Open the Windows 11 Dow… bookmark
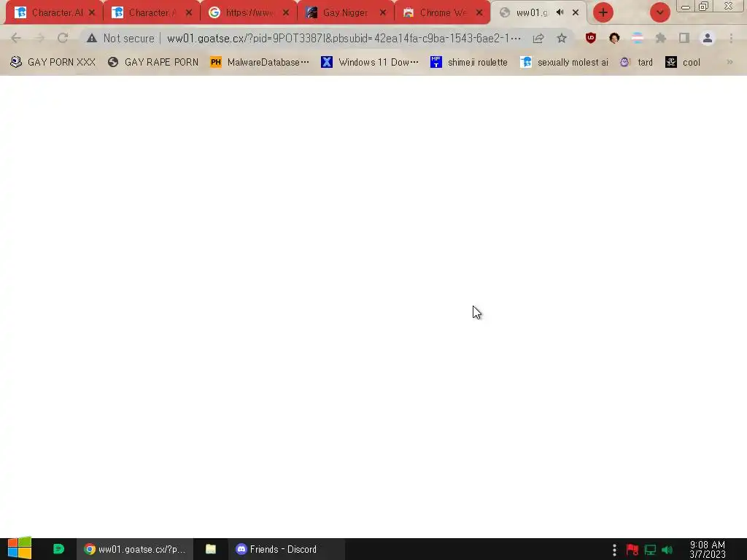The width and height of the screenshot is (747, 560). coord(370,63)
